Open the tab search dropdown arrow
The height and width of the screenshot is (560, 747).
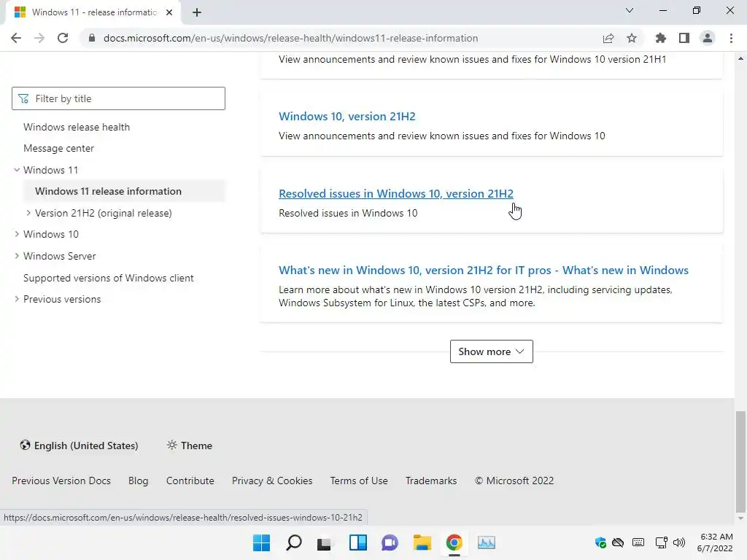point(629,10)
